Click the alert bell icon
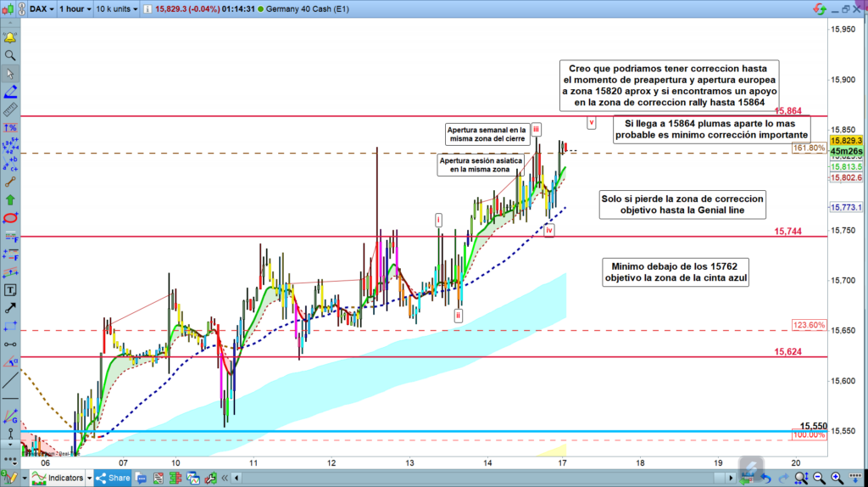Image resolution: width=868 pixels, height=487 pixels. [10, 38]
